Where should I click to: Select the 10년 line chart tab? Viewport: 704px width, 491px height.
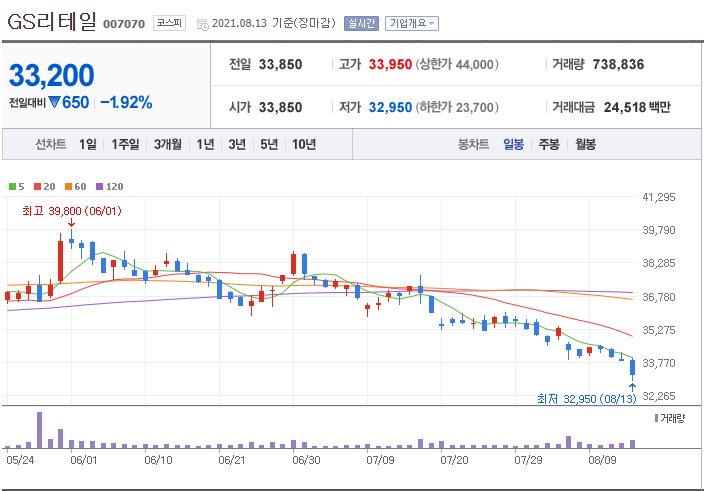(x=304, y=144)
